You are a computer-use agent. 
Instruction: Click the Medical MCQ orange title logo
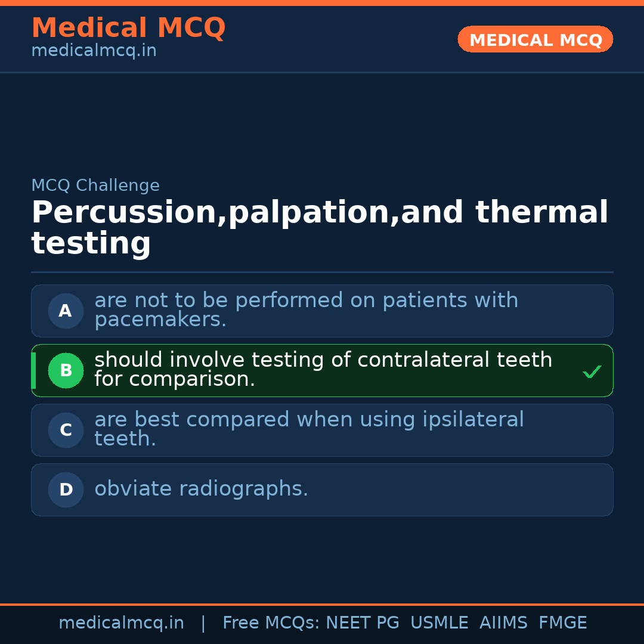click(128, 28)
